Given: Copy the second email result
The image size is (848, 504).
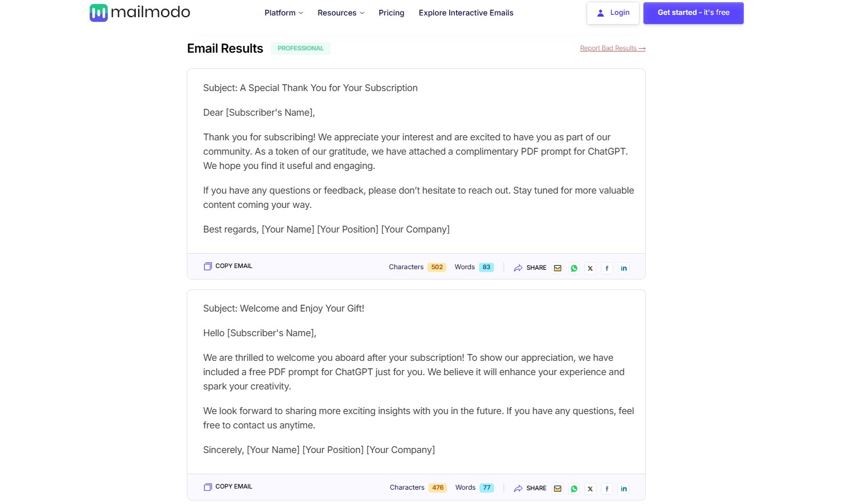Looking at the screenshot, I should [228, 487].
